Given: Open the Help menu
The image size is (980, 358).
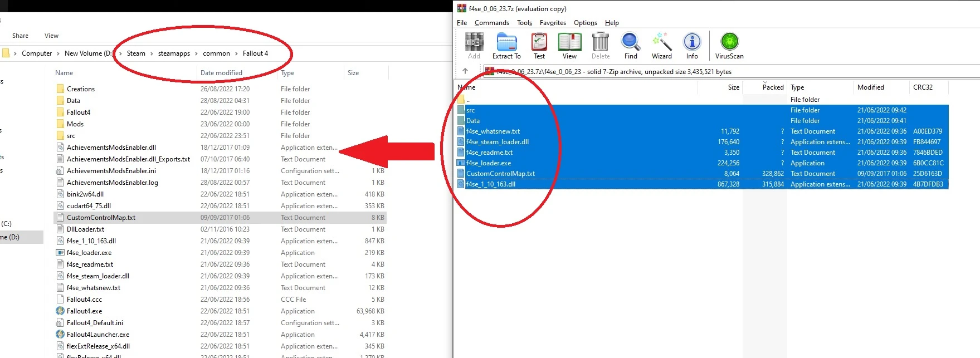Looking at the screenshot, I should 612,23.
